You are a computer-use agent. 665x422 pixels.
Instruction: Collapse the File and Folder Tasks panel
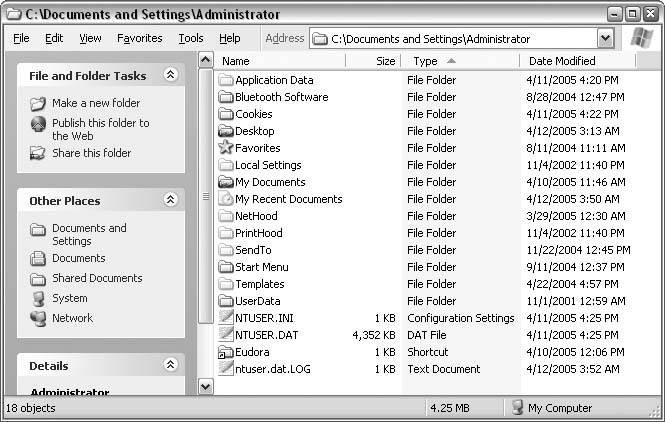170,75
